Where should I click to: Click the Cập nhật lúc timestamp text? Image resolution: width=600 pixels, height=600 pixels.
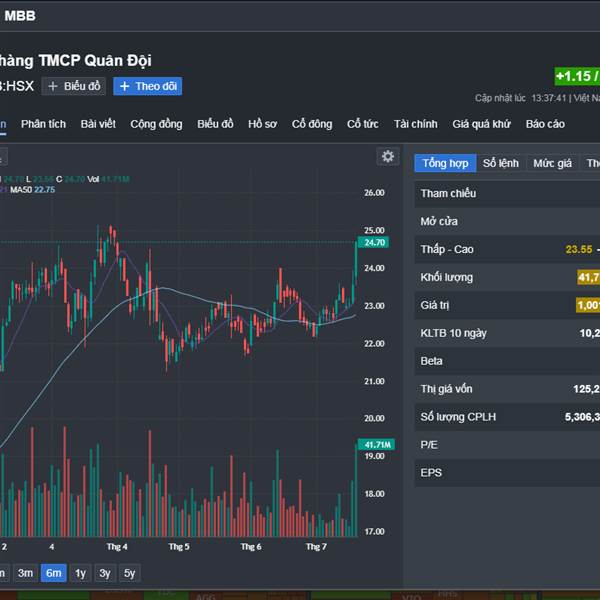click(537, 98)
